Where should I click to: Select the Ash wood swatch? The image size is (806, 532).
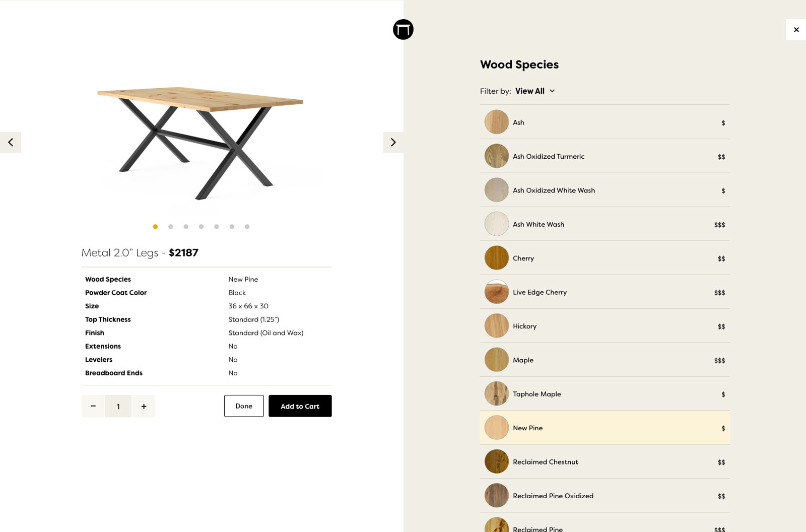coord(497,122)
